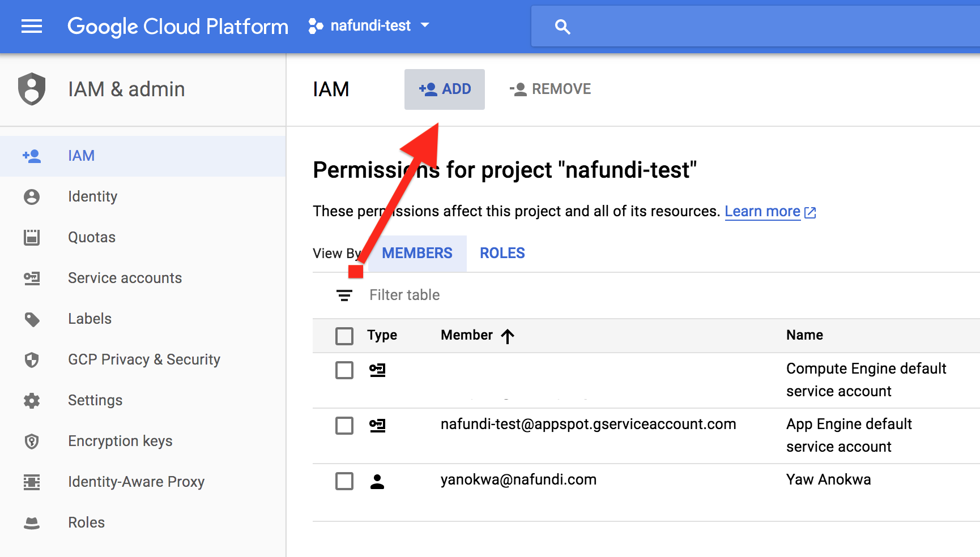Open Identity in the sidebar
Screen dimensions: 980x557
click(143, 196)
